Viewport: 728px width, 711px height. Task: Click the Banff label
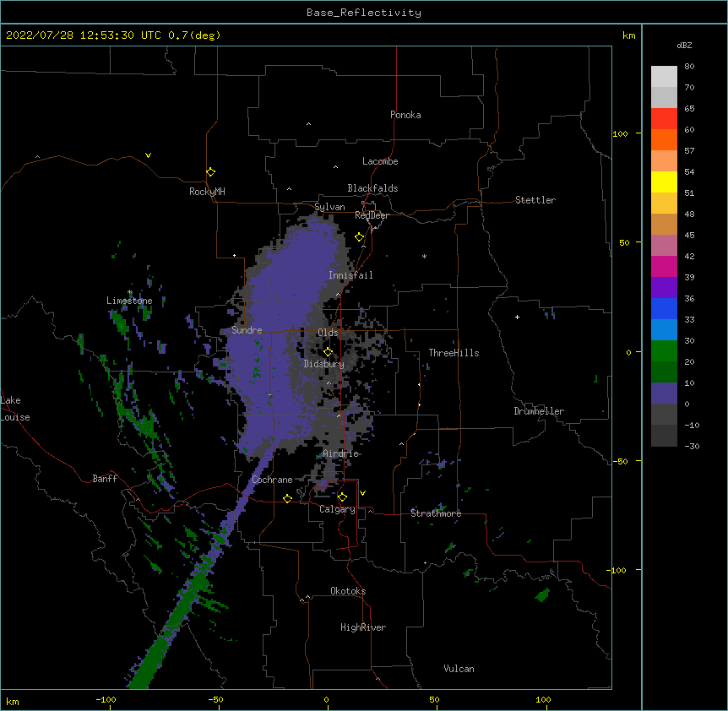[x=105, y=479]
